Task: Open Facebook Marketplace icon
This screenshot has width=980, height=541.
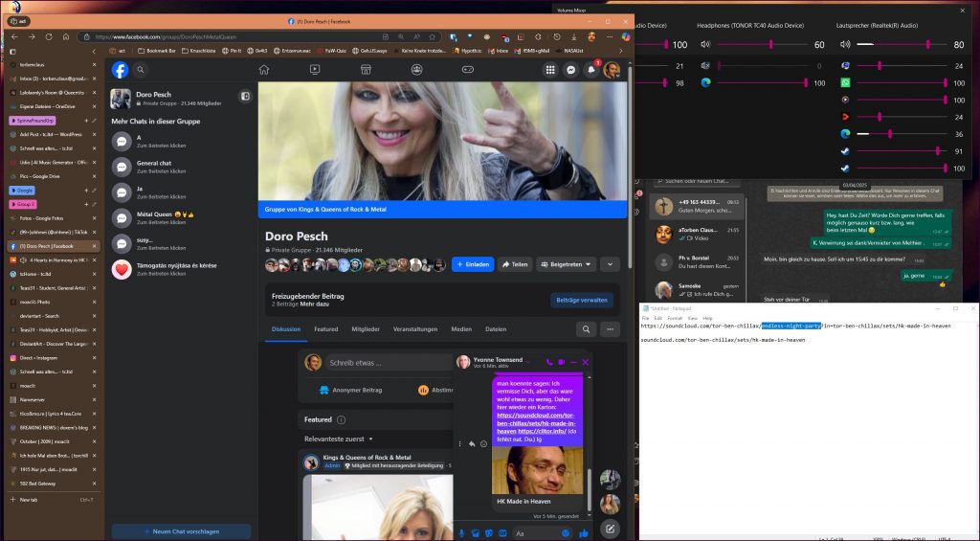Action: tap(367, 70)
